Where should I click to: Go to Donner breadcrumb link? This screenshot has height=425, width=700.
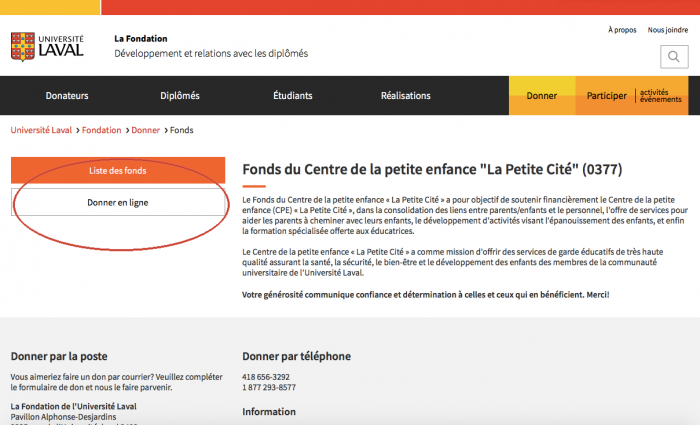pos(146,130)
